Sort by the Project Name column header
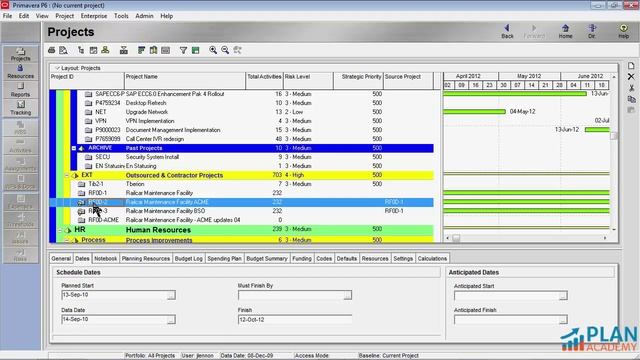The image size is (640, 360). pos(185,81)
